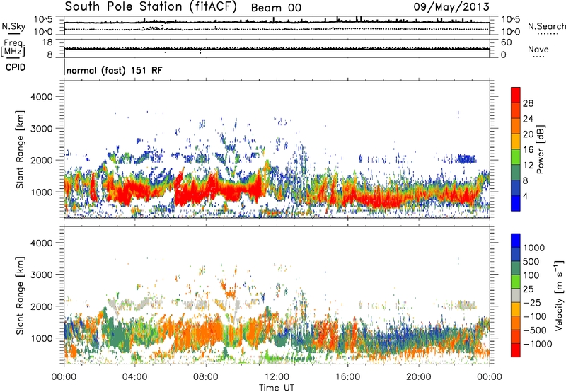Viewport: 566px width, 392px height.
Task: Click the 2000 tick in the power panel
Action: click(x=41, y=160)
